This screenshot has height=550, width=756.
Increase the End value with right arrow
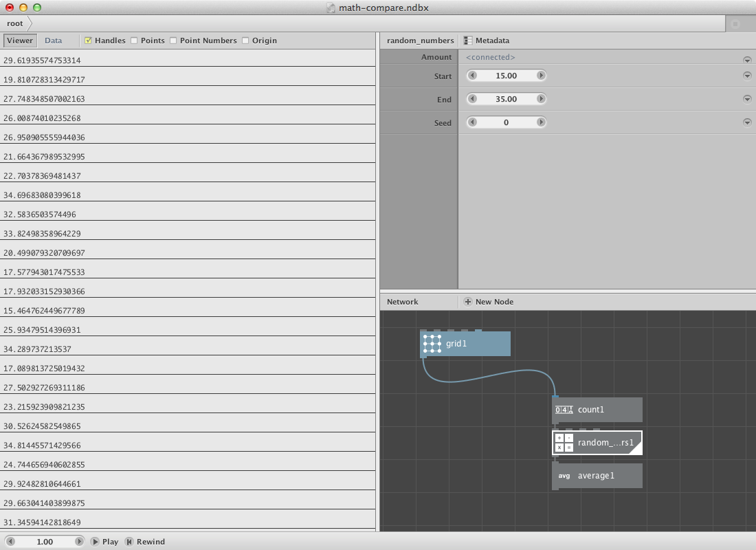(x=541, y=99)
